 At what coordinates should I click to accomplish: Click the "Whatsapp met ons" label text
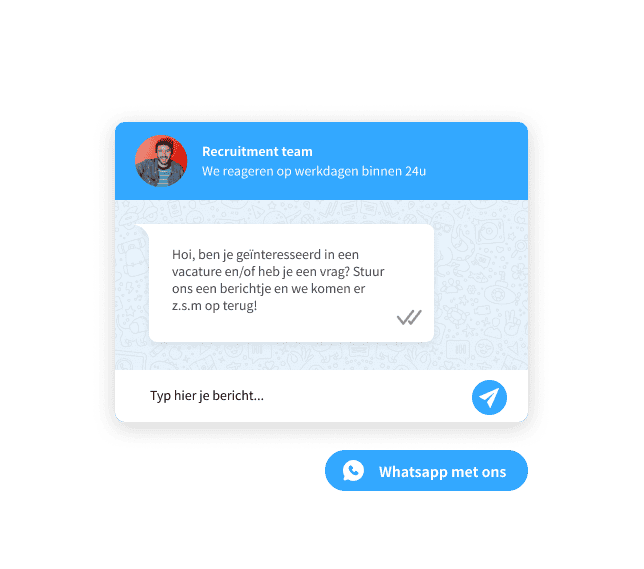(x=442, y=472)
